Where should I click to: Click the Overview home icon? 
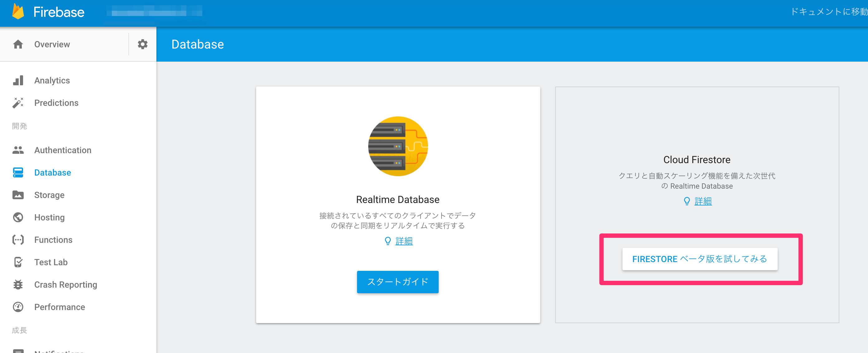pyautogui.click(x=18, y=44)
